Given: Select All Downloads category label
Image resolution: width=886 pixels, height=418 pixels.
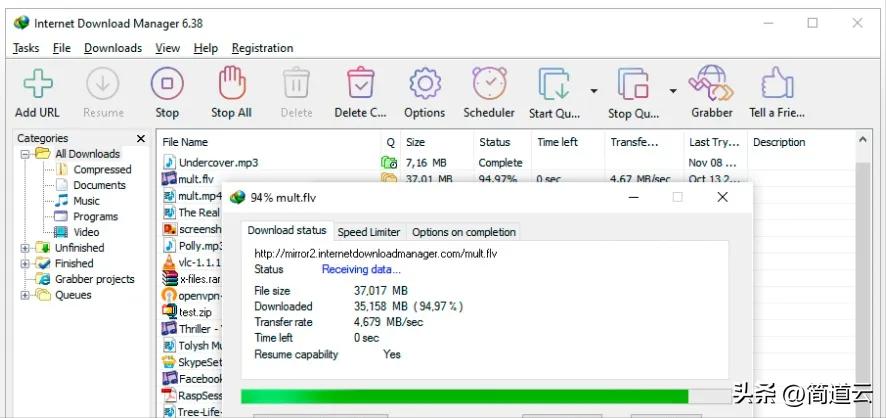Looking at the screenshot, I should coord(87,154).
